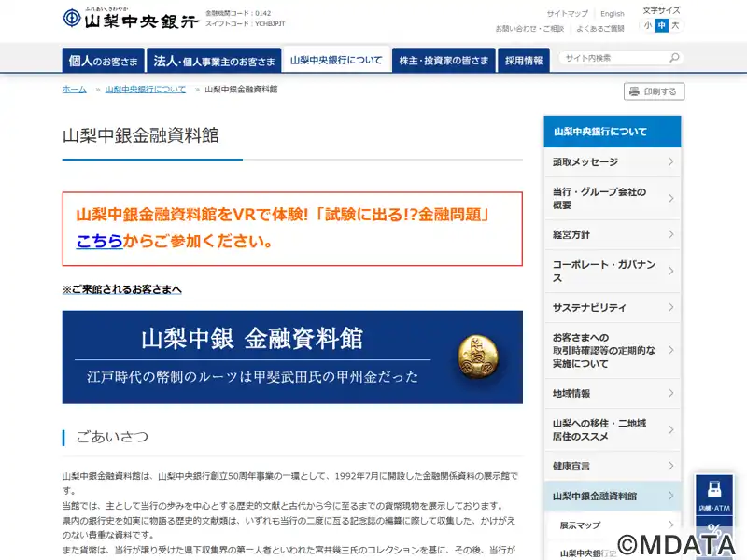747x560 pixels.
Task: Select the 山梨中央銀行について tab
Action: tap(336, 60)
